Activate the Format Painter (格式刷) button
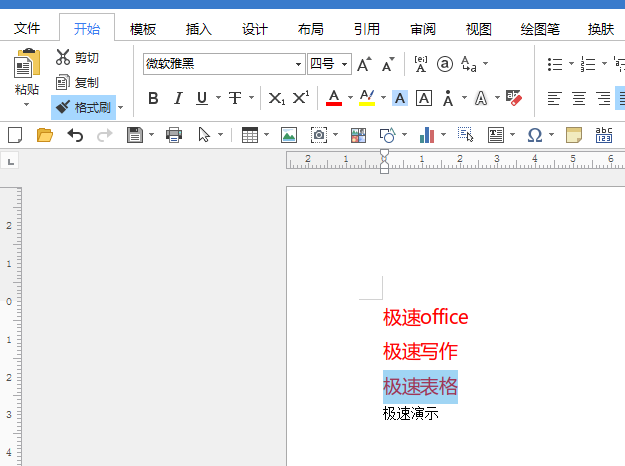 tap(83, 107)
